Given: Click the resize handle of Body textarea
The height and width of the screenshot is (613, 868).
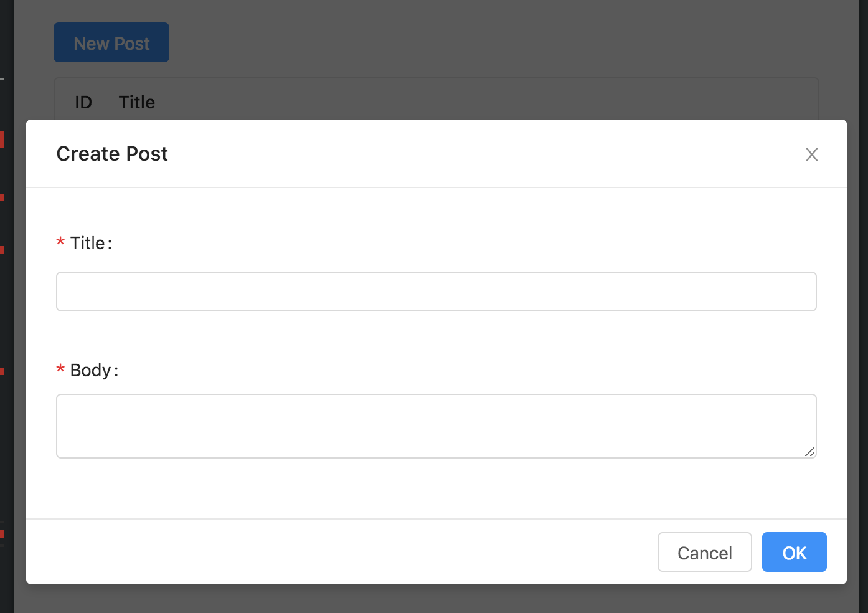Looking at the screenshot, I should 809,452.
